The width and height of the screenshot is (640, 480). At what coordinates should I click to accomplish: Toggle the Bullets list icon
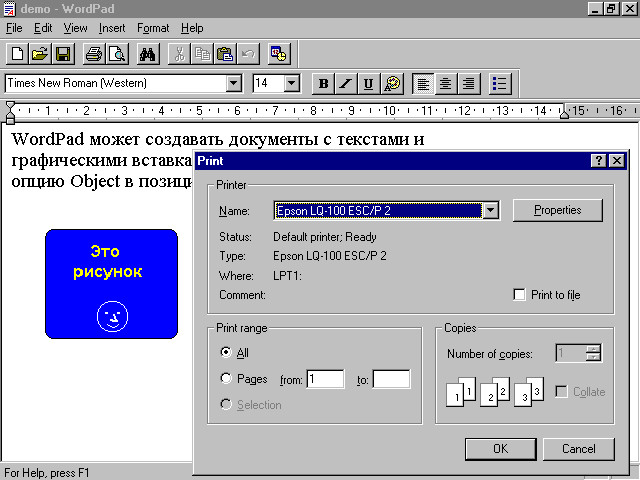(500, 84)
